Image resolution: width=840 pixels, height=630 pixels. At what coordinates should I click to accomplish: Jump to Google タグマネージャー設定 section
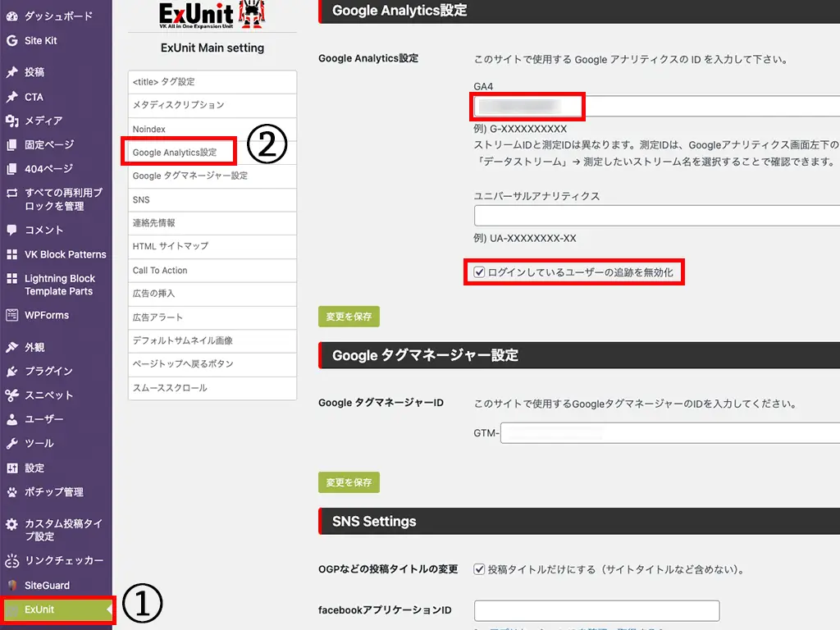click(x=212, y=176)
